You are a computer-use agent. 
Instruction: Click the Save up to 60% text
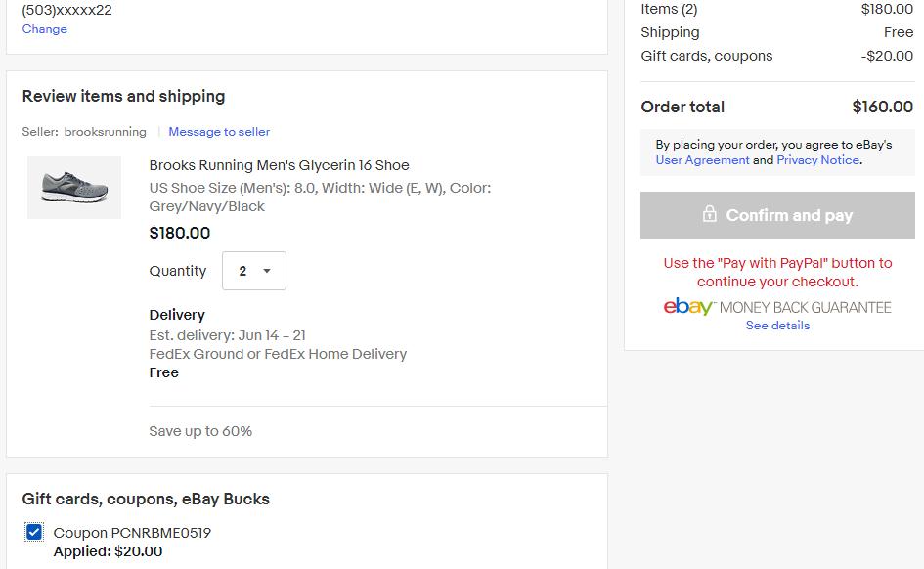[200, 431]
